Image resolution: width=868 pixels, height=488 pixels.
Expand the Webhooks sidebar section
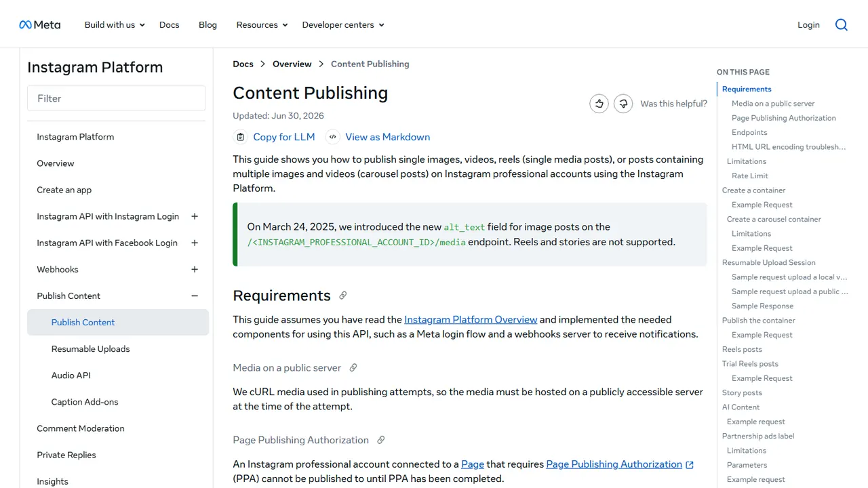(195, 269)
